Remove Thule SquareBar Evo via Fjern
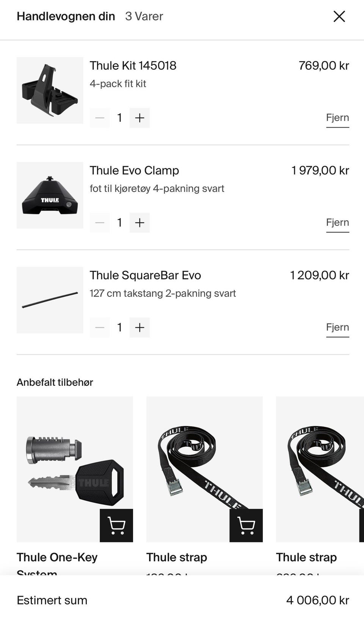The image size is (364, 619). pyautogui.click(x=337, y=328)
